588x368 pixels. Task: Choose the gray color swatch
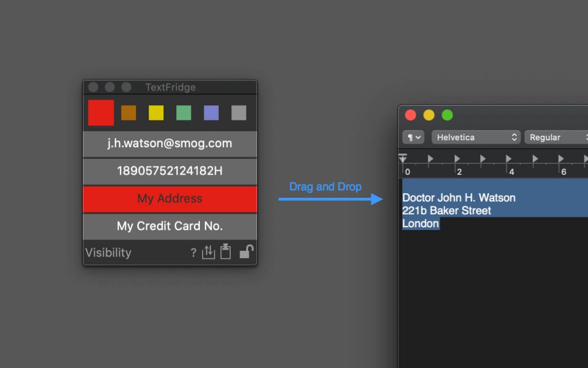pos(239,113)
